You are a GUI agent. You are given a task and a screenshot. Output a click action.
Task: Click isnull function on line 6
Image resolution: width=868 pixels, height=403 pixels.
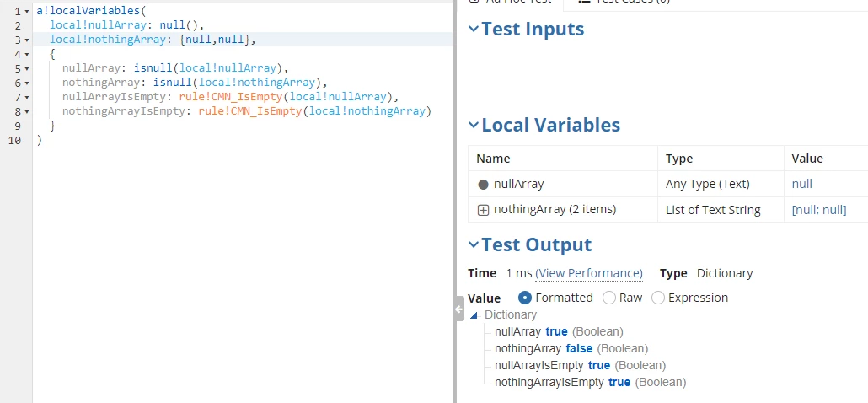click(x=172, y=83)
